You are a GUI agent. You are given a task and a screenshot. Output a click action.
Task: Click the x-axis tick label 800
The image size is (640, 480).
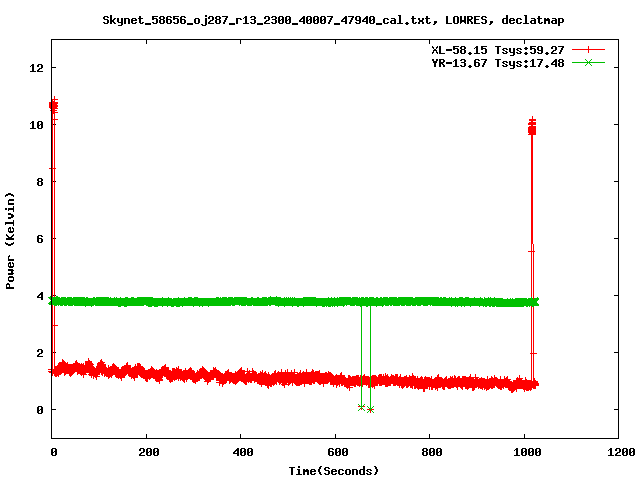click(431, 452)
